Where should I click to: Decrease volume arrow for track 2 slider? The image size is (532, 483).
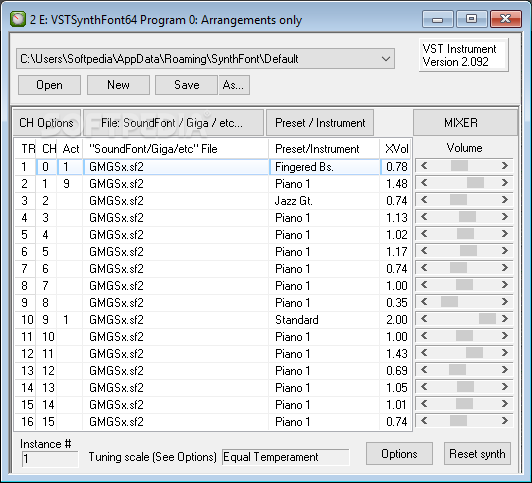point(424,182)
